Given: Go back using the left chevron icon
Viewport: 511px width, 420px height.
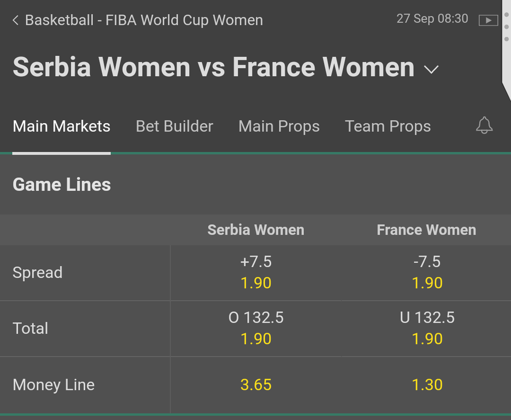Looking at the screenshot, I should 15,20.
